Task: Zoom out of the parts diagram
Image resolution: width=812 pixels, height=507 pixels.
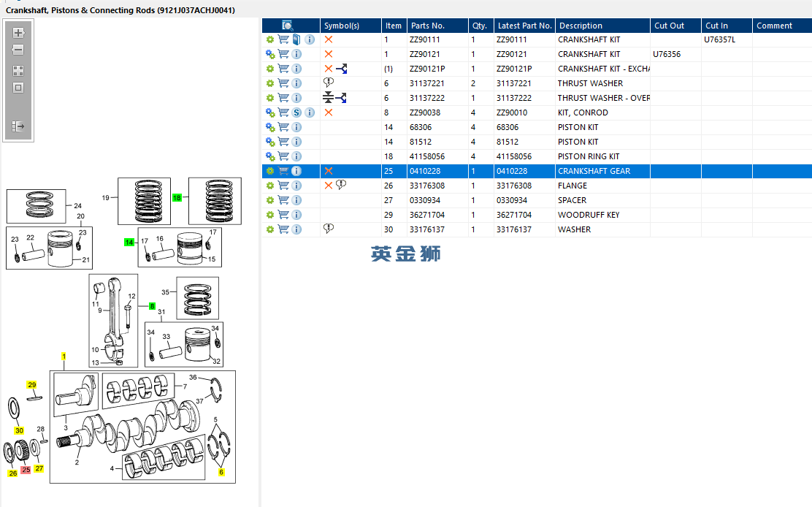Action: coord(18,50)
